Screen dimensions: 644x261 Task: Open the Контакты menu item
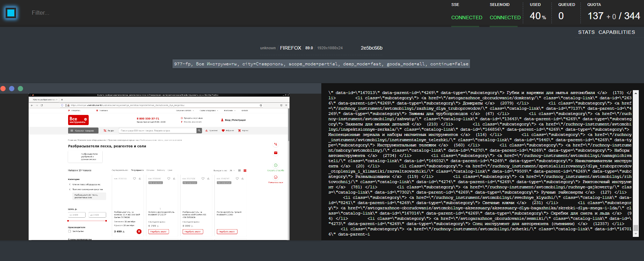click(x=244, y=110)
